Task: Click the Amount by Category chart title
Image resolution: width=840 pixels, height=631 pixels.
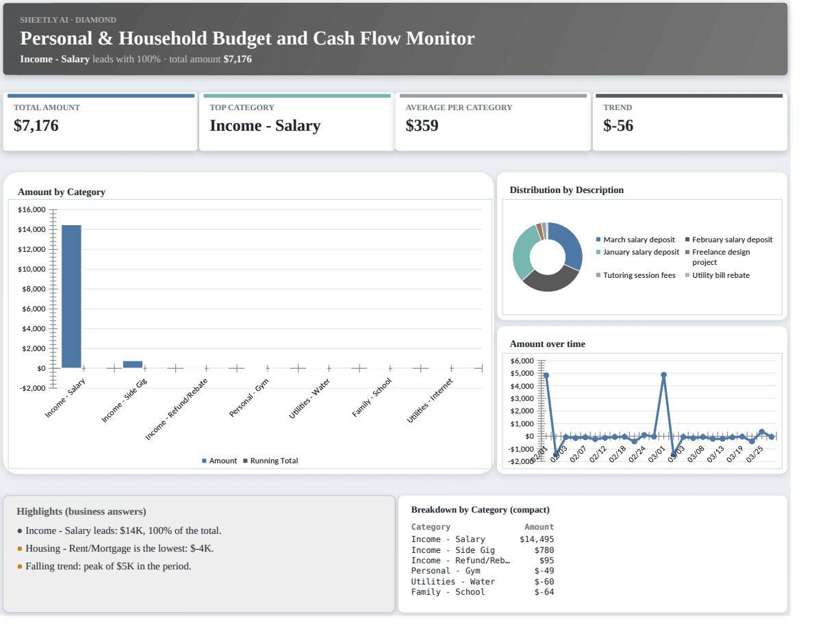Action: (62, 192)
